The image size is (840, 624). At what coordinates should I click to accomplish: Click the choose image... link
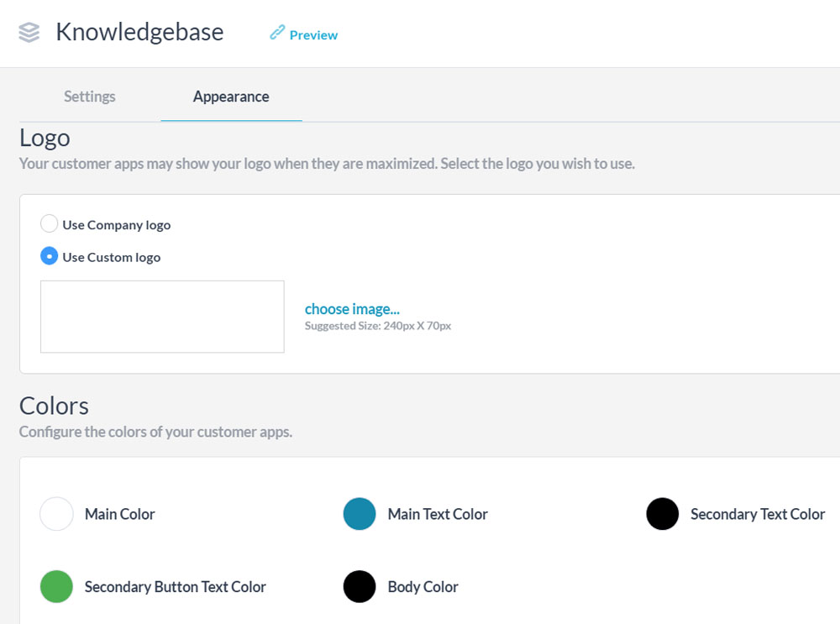(352, 309)
